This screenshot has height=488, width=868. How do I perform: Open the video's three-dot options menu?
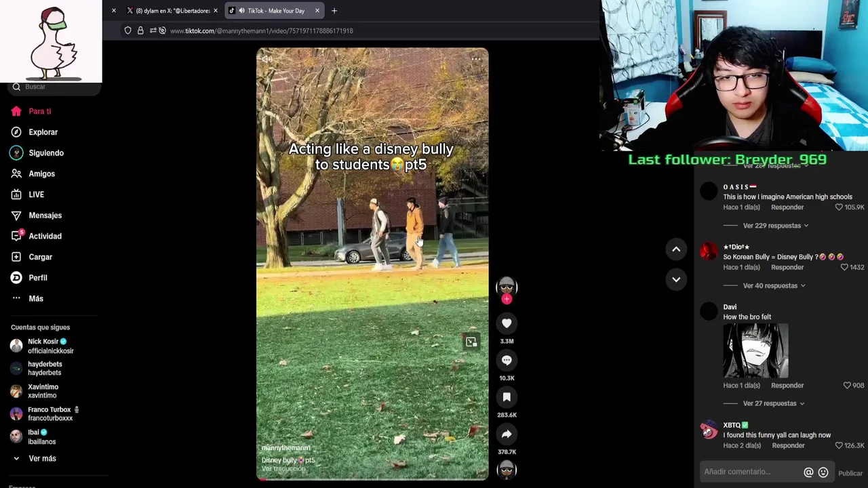click(476, 59)
